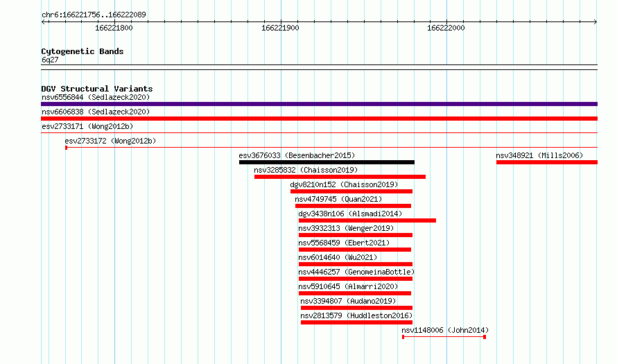Select the dgv8210n152 variant bar

[x=351, y=191]
